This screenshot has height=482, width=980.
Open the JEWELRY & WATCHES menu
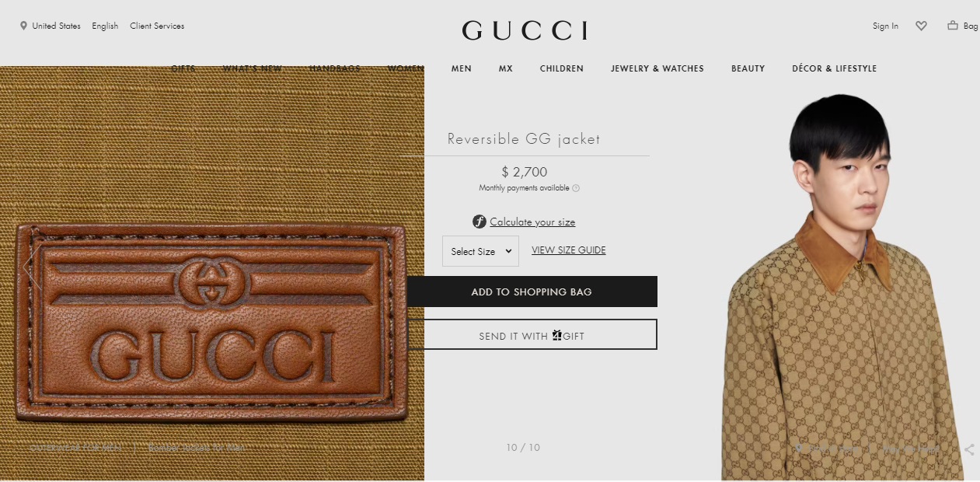pos(657,68)
